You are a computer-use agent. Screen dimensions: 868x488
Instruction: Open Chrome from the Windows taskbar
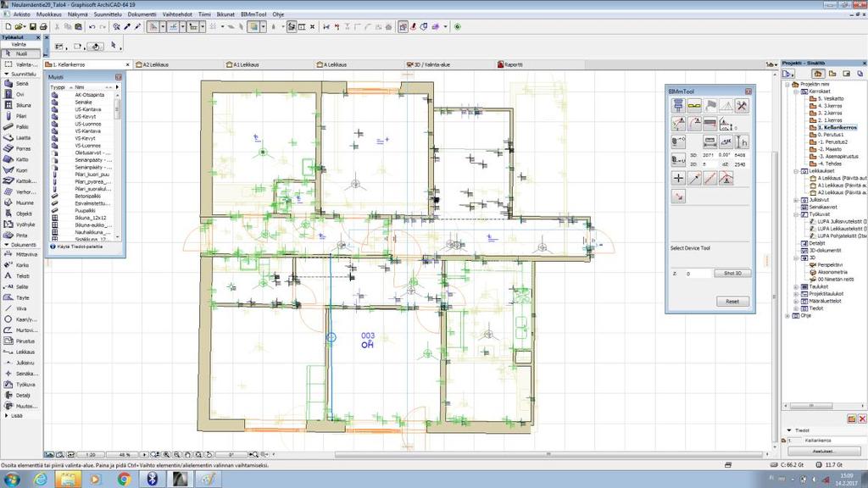pyautogui.click(x=124, y=480)
